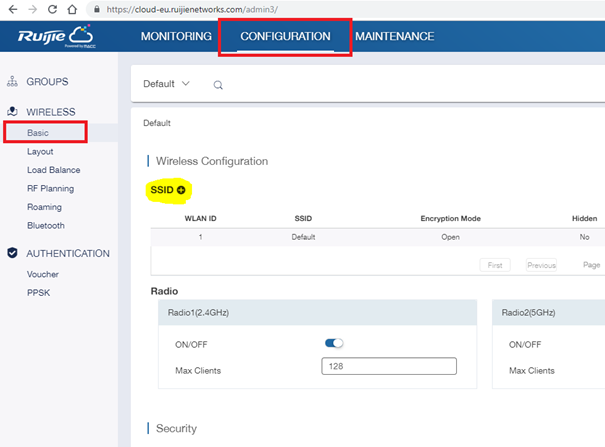The height and width of the screenshot is (447, 605).
Task: Click the add SSID plus icon
Action: [182, 190]
